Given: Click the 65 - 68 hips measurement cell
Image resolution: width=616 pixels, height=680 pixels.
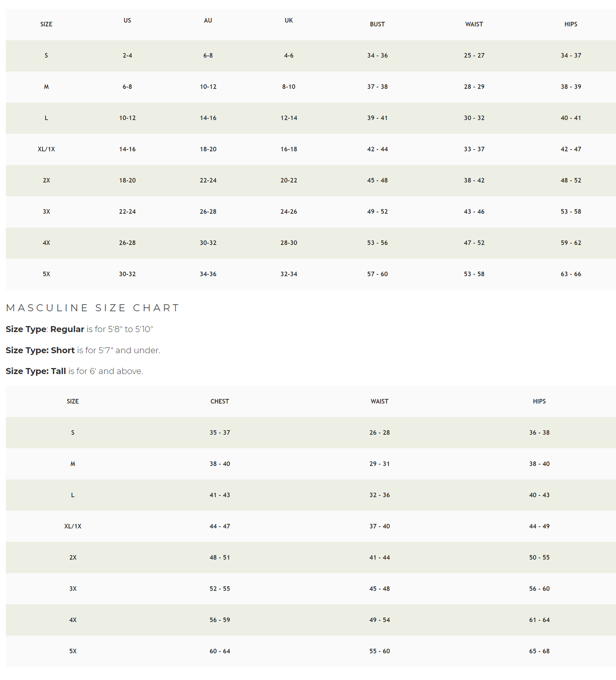Looking at the screenshot, I should pos(539,651).
